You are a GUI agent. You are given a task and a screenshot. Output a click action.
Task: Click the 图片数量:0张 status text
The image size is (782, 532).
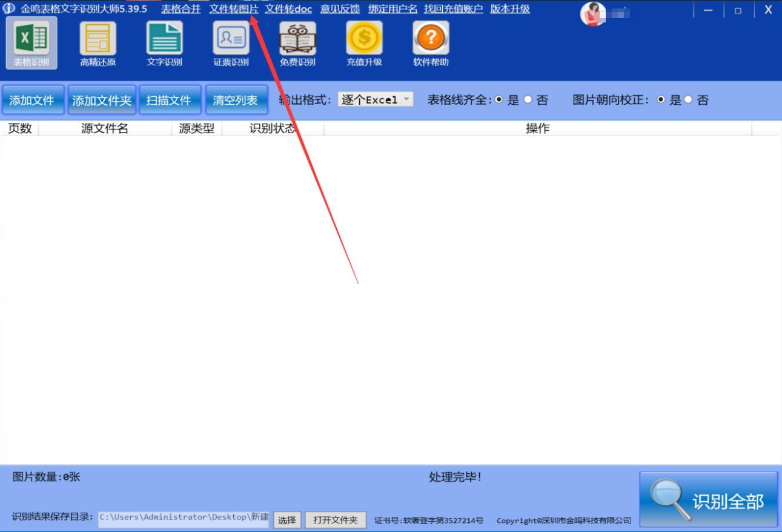click(47, 477)
